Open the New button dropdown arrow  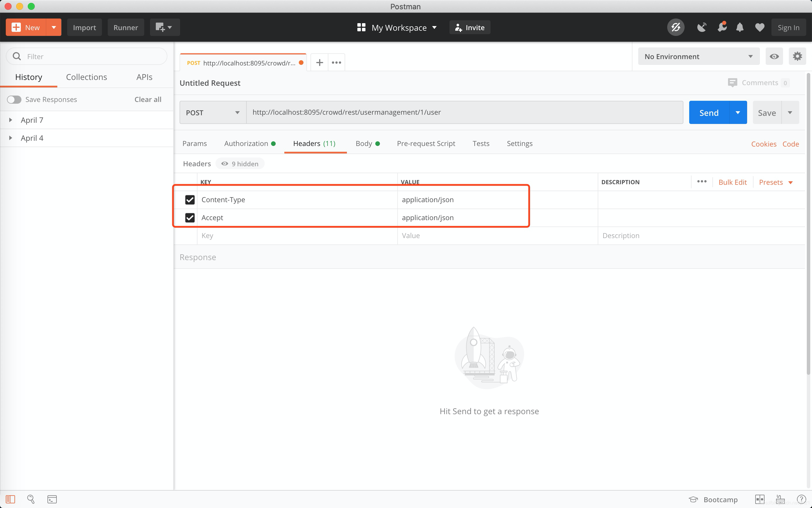(x=54, y=27)
